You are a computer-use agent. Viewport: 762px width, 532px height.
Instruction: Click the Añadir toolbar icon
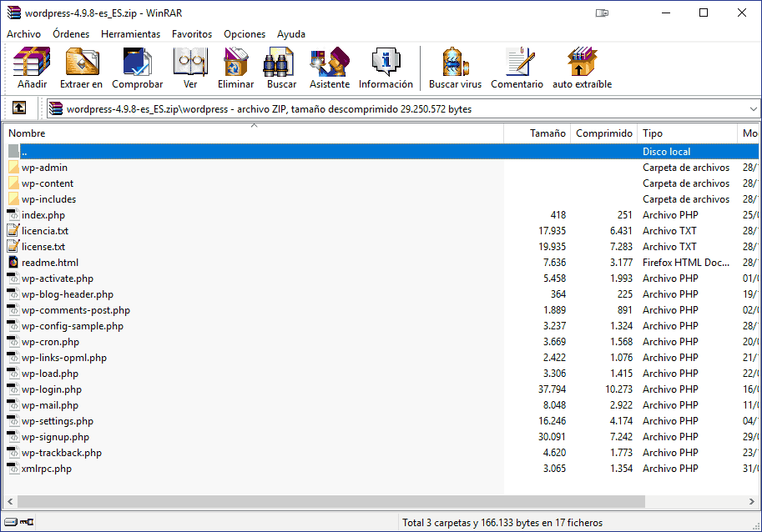[32, 68]
